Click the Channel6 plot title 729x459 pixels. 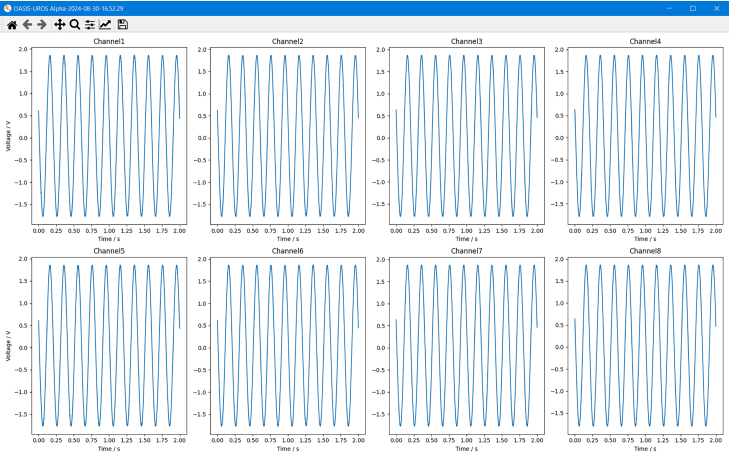point(288,251)
